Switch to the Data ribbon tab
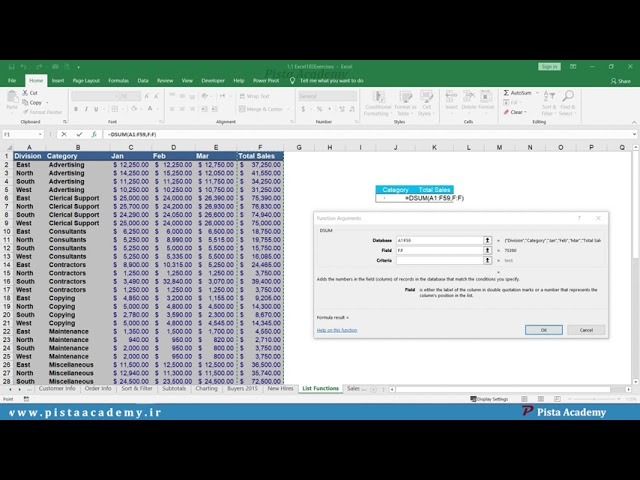This screenshot has width=640, height=480. (143, 81)
